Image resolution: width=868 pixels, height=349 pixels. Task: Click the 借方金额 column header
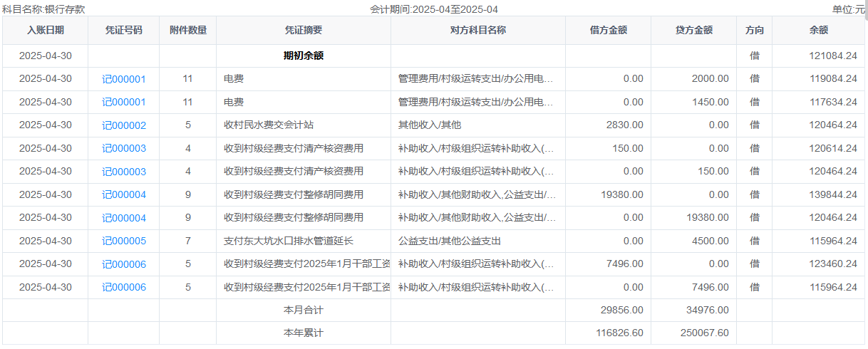tap(608, 31)
